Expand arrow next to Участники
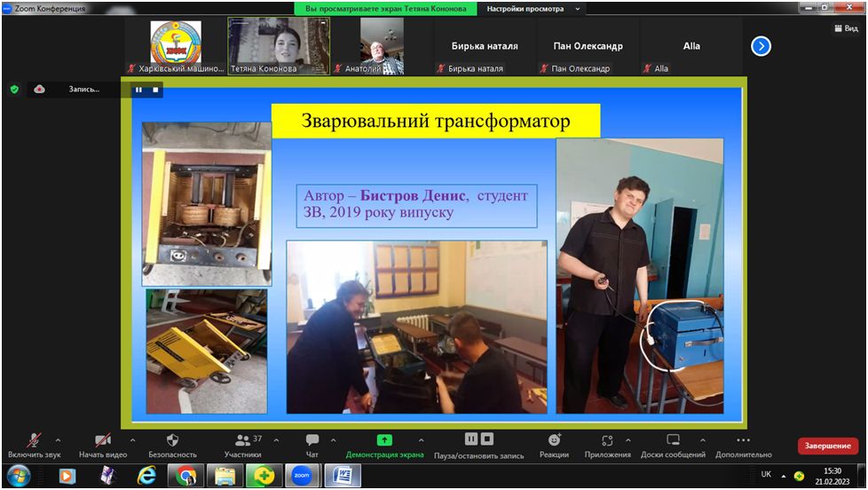The width and height of the screenshot is (868, 490). (x=276, y=440)
